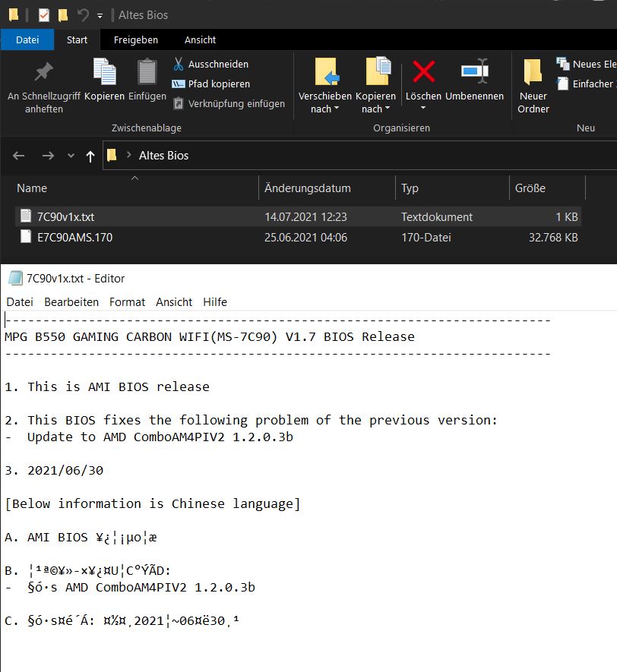This screenshot has height=672, width=617.
Task: Click the Kopieren nach folder icon
Action: (x=378, y=71)
